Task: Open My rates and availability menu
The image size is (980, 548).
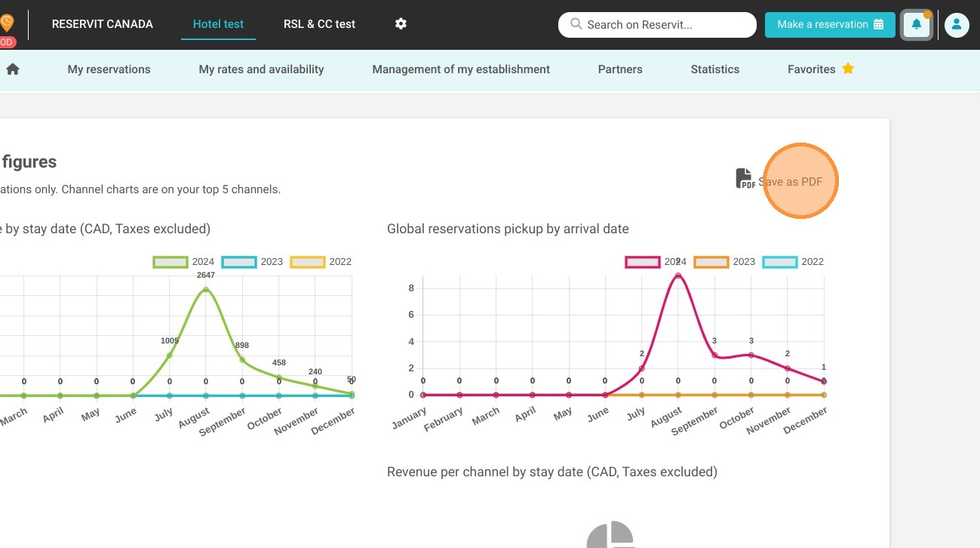Action: coord(261,69)
